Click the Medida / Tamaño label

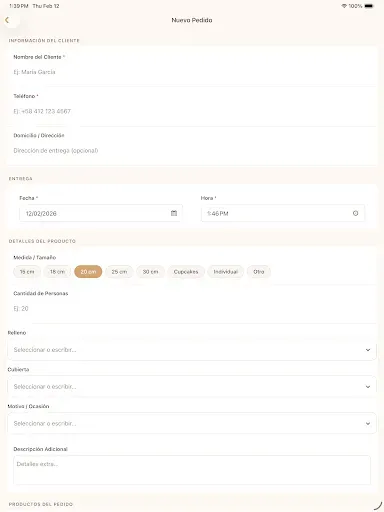tap(35, 257)
